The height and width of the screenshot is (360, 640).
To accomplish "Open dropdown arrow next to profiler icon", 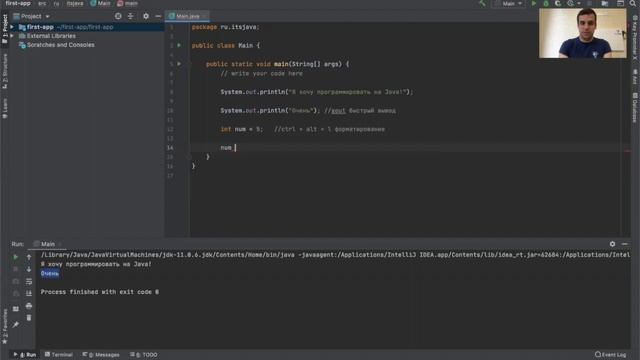I will 579,4.
